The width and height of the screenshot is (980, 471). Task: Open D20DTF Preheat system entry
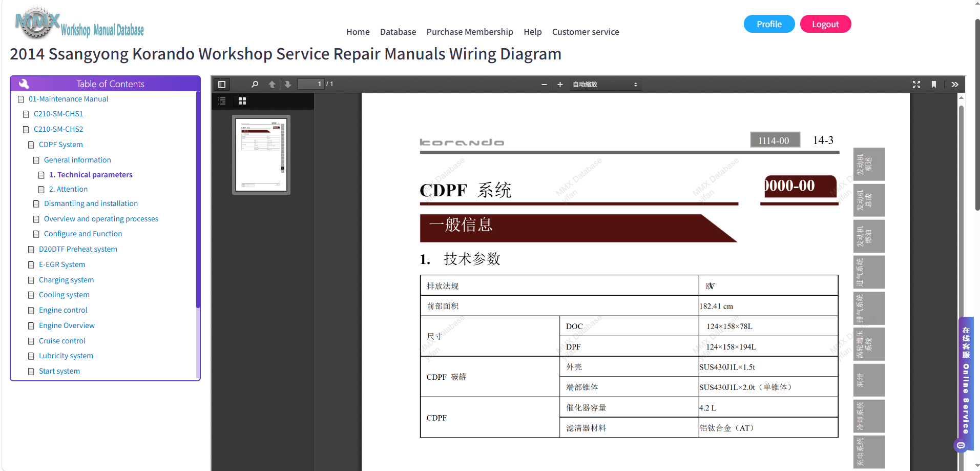pos(78,249)
